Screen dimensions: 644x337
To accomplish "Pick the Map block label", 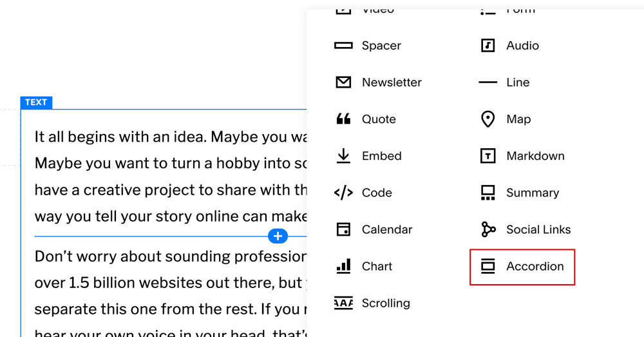I will pyautogui.click(x=518, y=119).
